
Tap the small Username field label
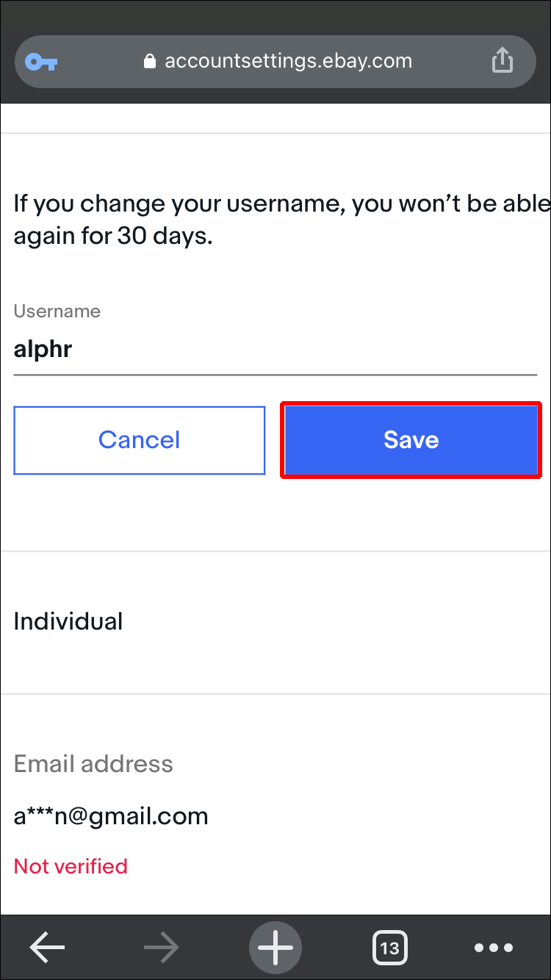tap(57, 311)
